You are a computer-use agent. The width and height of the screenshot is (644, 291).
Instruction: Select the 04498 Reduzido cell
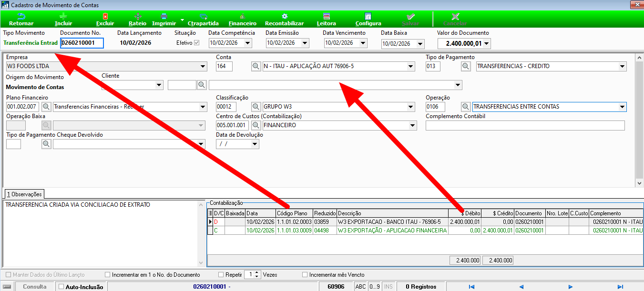point(325,231)
